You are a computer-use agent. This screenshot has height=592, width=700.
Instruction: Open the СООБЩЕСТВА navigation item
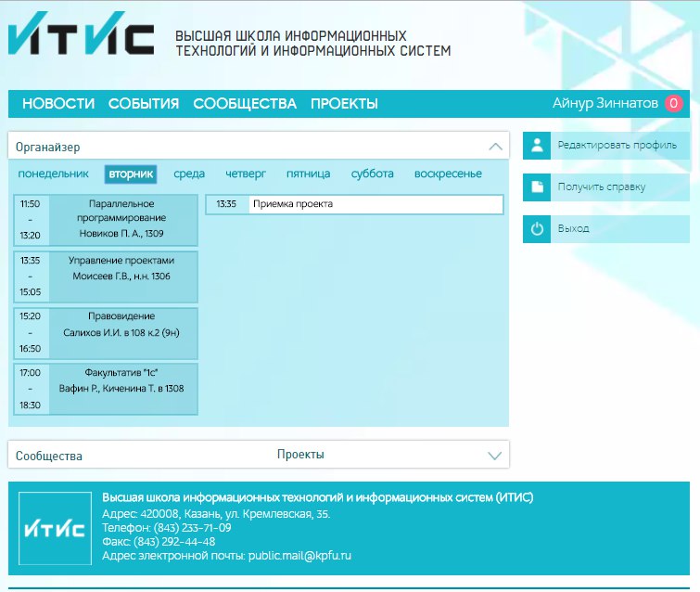click(x=245, y=104)
